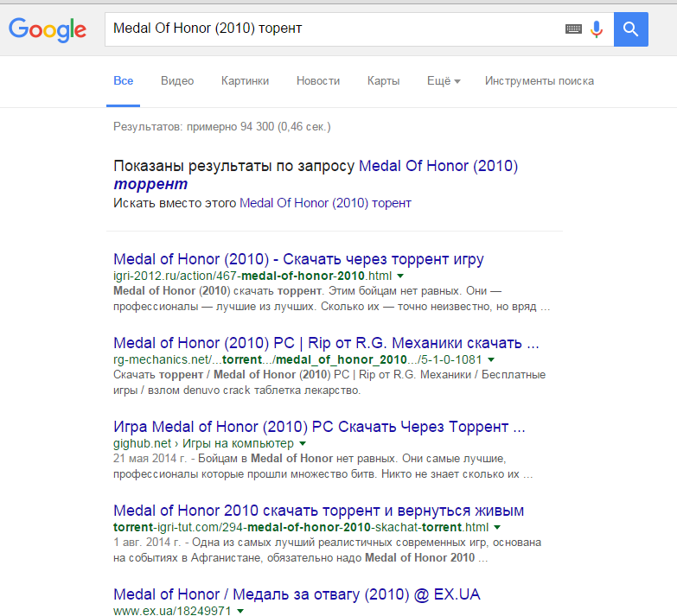This screenshot has width=677, height=616.
Task: Click snippet dated '1 авг. 2014 г.'
Action: (x=327, y=549)
